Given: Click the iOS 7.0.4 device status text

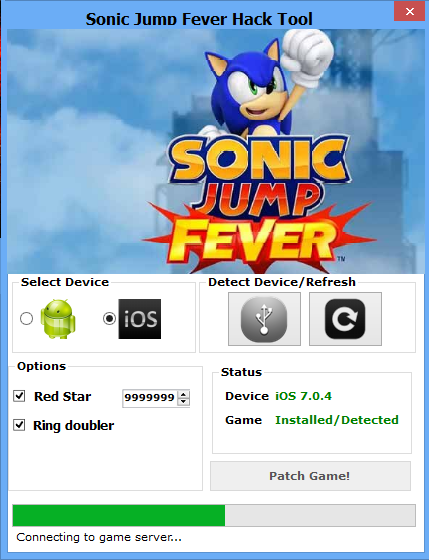Looking at the screenshot, I should tap(303, 396).
